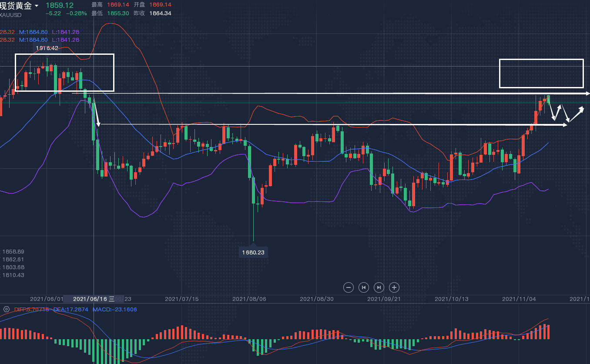
Task: Click the 2021/10/13 date on time axis
Action: pos(451,299)
